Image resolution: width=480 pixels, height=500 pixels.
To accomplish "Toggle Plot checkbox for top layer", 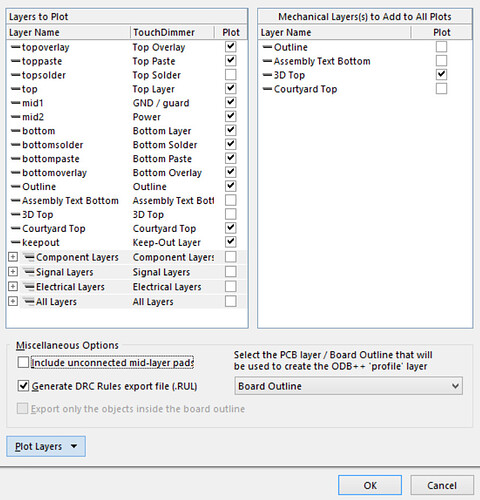I will 230,89.
